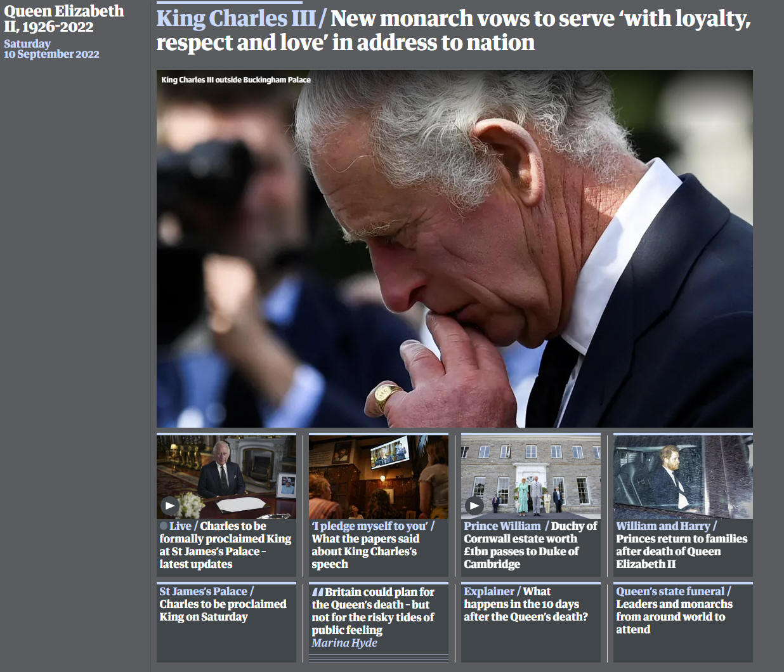Open the large photo of King Charles III
784x672 pixels.
click(x=455, y=249)
